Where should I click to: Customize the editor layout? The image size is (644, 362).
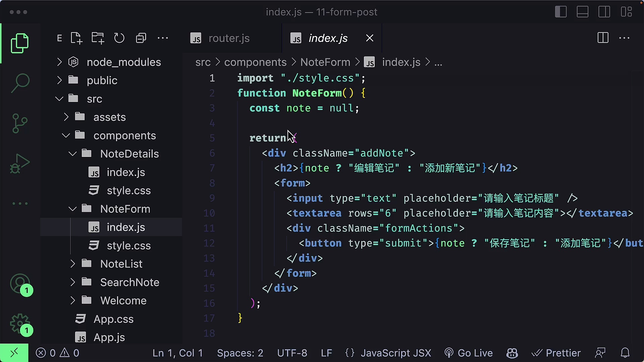626,12
